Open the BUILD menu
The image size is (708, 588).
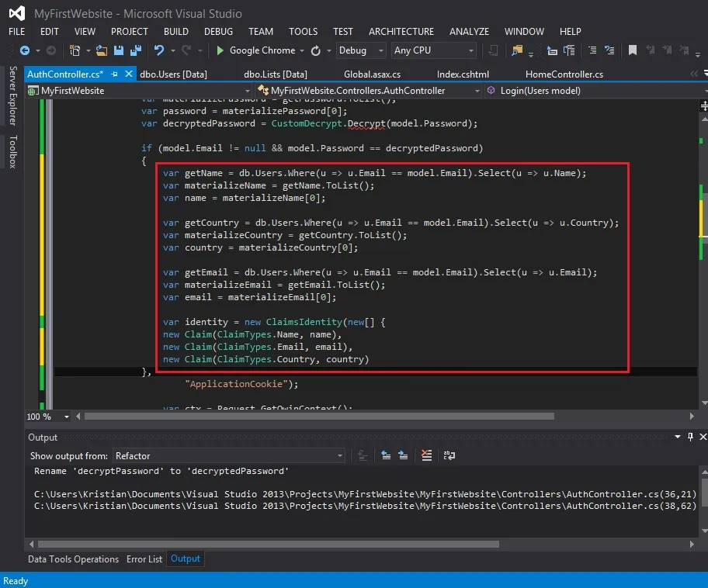coord(176,32)
